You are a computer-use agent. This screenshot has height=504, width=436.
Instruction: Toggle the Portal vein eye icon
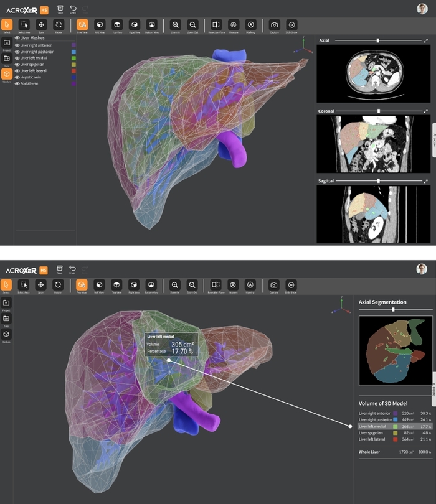tap(17, 83)
